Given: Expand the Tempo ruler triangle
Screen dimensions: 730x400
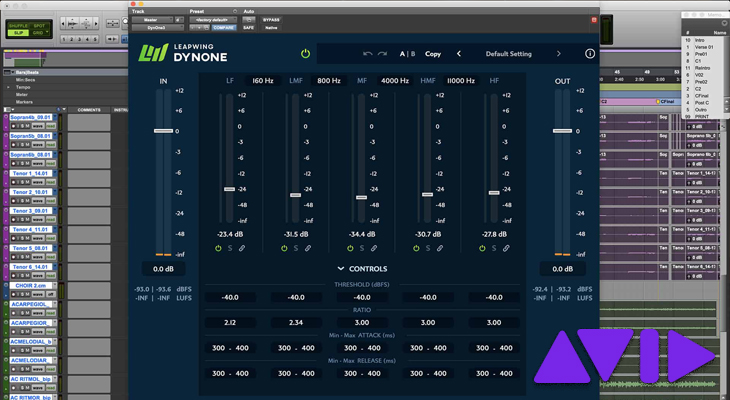Looking at the screenshot, I should click(8, 87).
